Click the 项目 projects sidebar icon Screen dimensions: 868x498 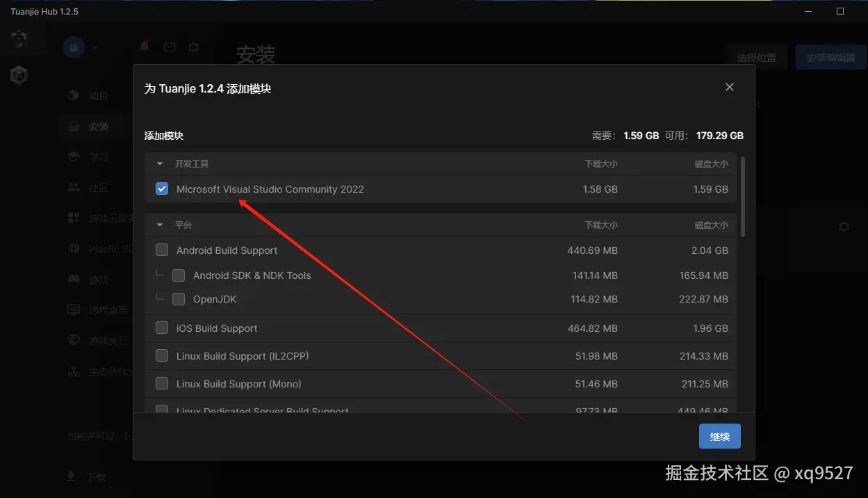(74, 95)
